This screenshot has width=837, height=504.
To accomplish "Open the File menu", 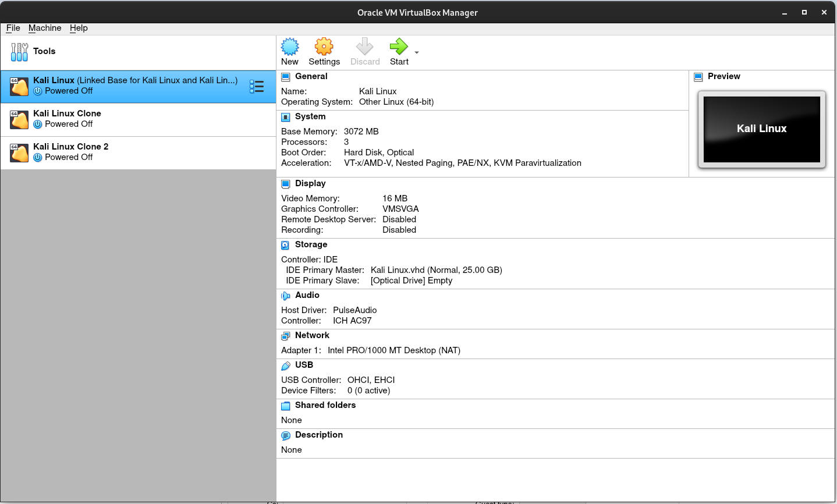I will pyautogui.click(x=13, y=28).
